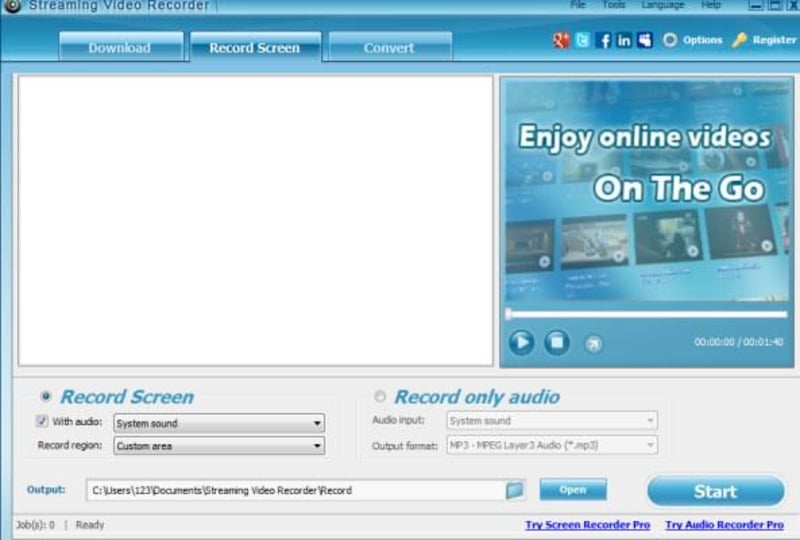Click the Job(s): 0 status text
This screenshot has height=540, width=800.
[35, 525]
